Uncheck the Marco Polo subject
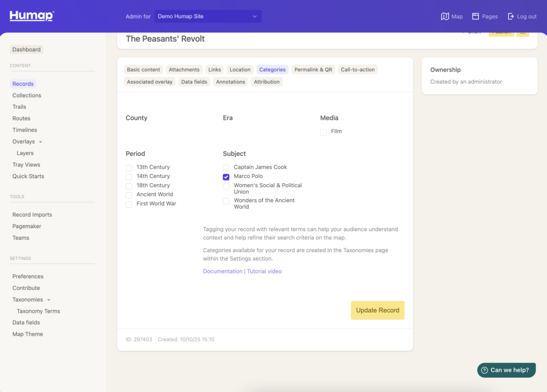Screen dimensions: 547x392 point(226,177)
